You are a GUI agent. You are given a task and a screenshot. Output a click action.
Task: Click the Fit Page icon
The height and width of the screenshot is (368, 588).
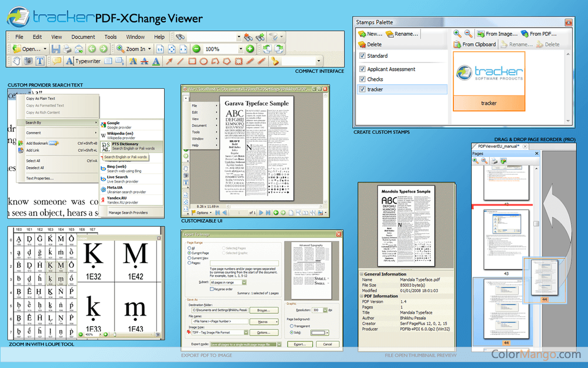(172, 49)
